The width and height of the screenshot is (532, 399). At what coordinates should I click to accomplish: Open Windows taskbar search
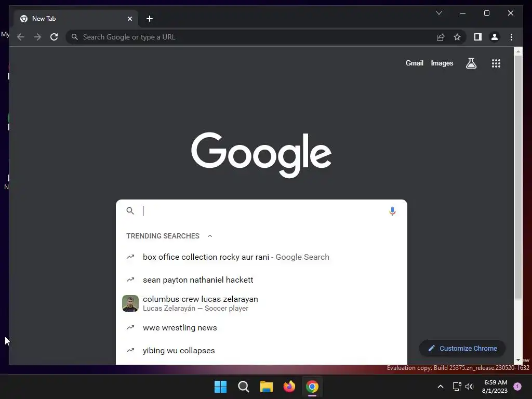click(243, 387)
